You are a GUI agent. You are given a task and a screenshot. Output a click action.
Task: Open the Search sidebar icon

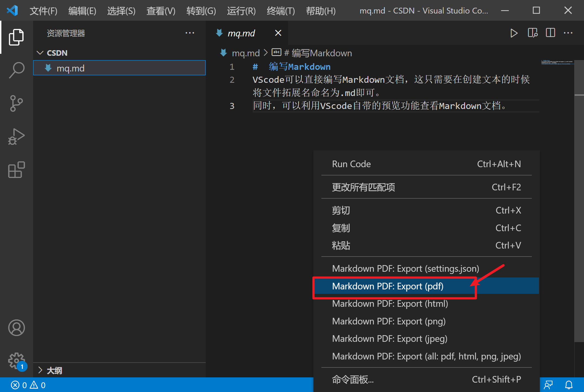point(16,70)
